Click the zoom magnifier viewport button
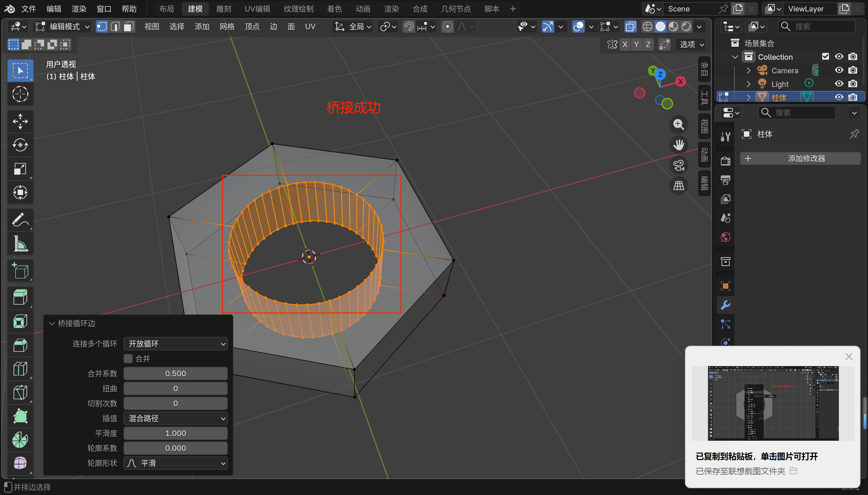The width and height of the screenshot is (868, 495). (678, 125)
